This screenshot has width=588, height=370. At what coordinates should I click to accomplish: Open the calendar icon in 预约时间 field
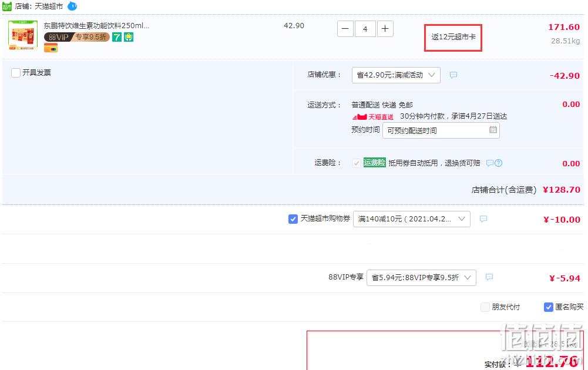[493, 130]
